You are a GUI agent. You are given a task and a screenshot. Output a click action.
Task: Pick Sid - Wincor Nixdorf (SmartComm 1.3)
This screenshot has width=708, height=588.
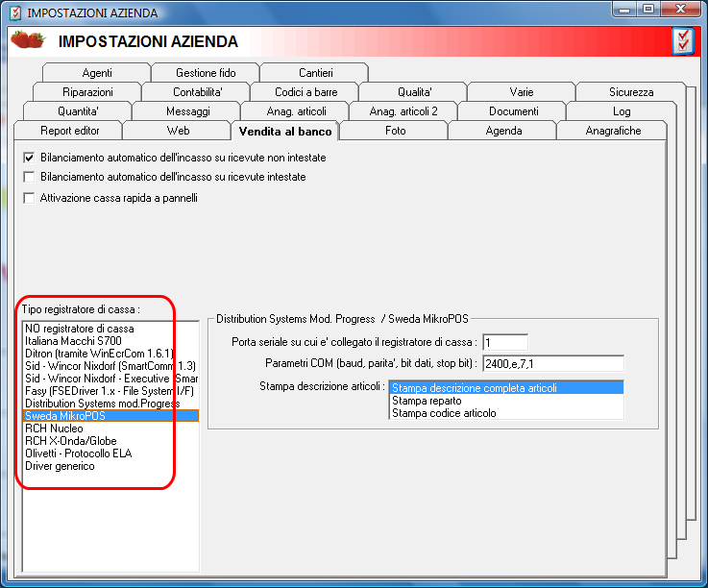[110, 366]
